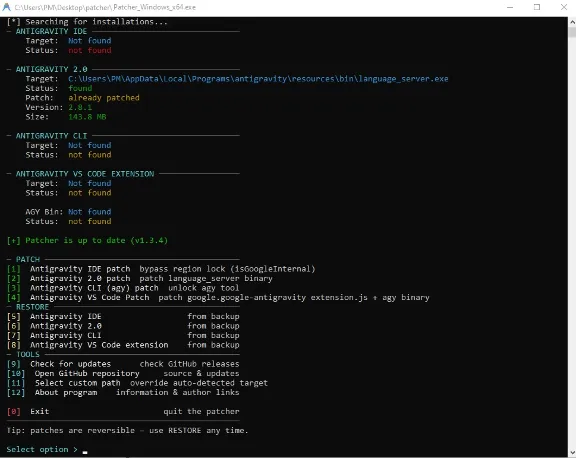Minimize the Patcher console window
The width and height of the screenshot is (576, 458).
(510, 7)
